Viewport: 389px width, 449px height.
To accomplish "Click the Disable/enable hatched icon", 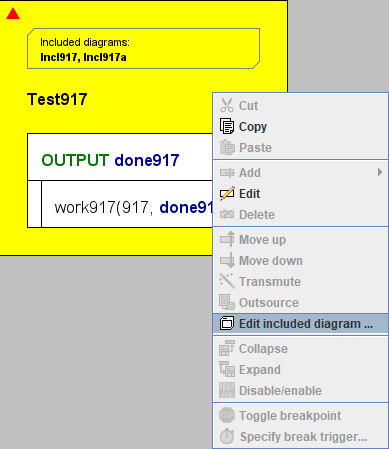I will pyautogui.click(x=227, y=390).
